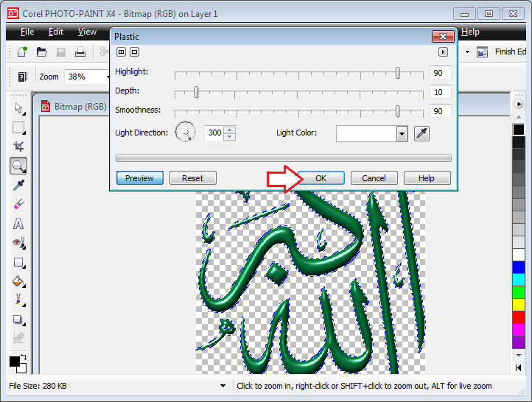Select the Fill bucket tool
532x402 pixels.
pos(19,281)
